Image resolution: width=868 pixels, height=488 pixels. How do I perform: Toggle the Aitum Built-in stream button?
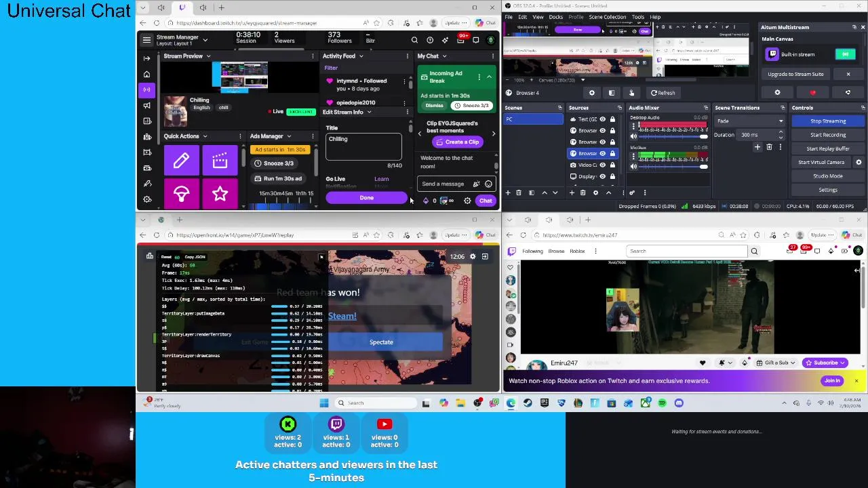tap(845, 54)
